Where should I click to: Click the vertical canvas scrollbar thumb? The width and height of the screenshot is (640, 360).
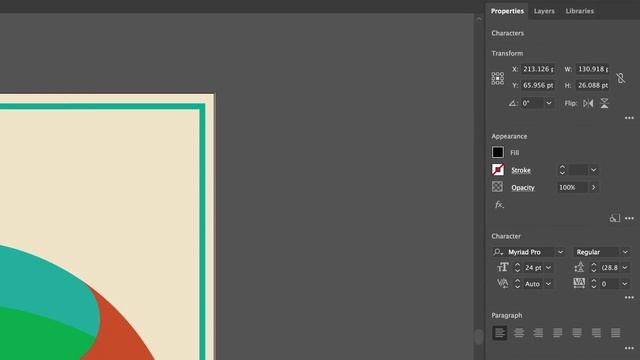click(x=478, y=336)
